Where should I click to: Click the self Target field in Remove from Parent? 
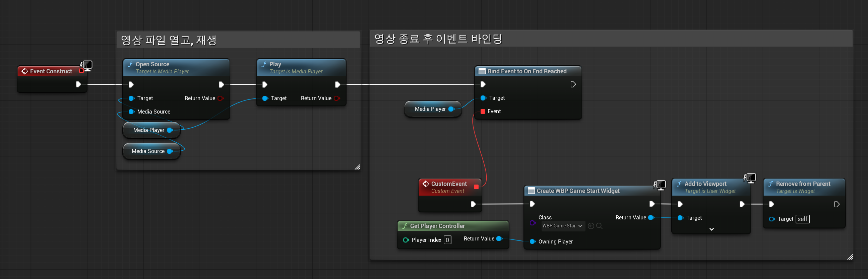click(802, 219)
